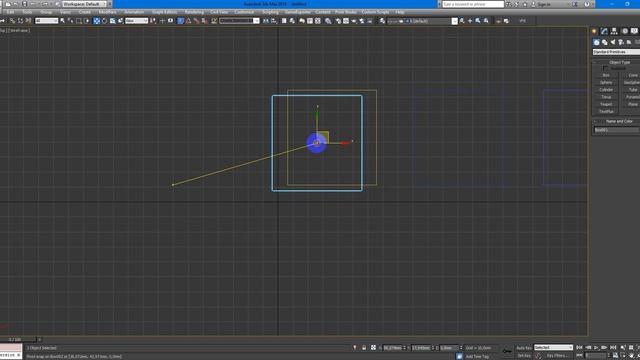Click Sign In in the title bar
640x360 pixels.
[x=544, y=4]
